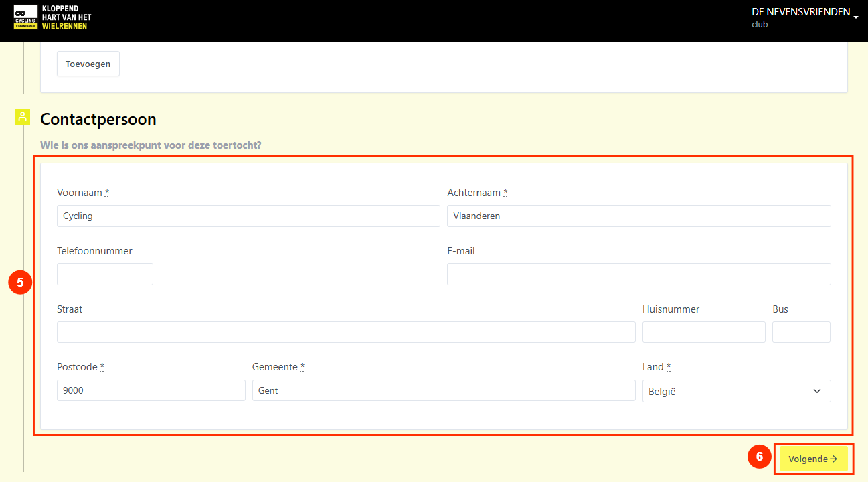Click the Telefoonnummer label

pos(94,251)
